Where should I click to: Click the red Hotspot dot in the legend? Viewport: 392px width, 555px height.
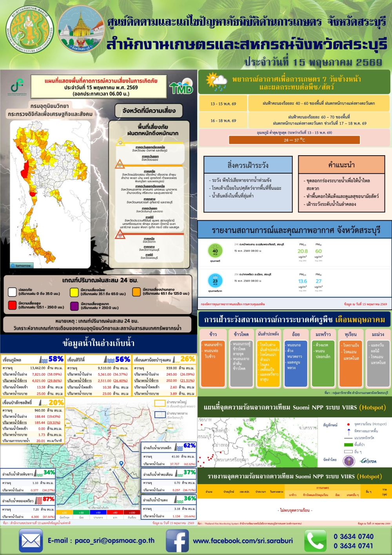(x=348, y=424)
